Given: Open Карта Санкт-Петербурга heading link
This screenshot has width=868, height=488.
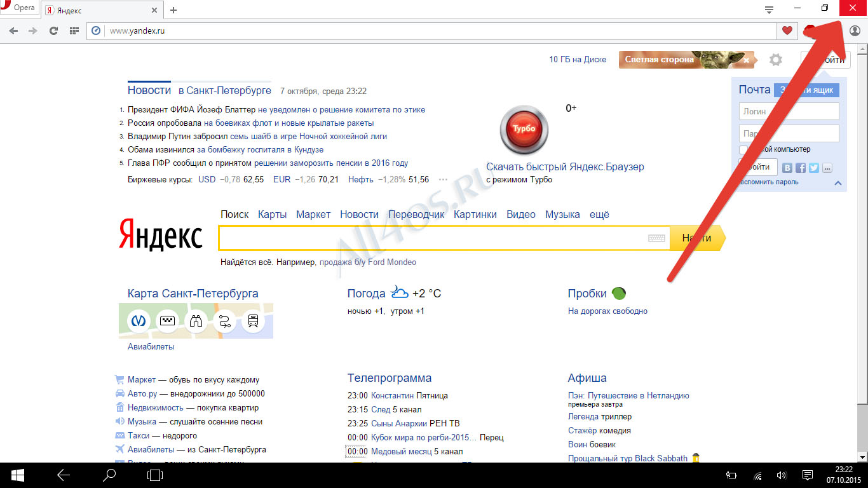Looking at the screenshot, I should tap(193, 293).
